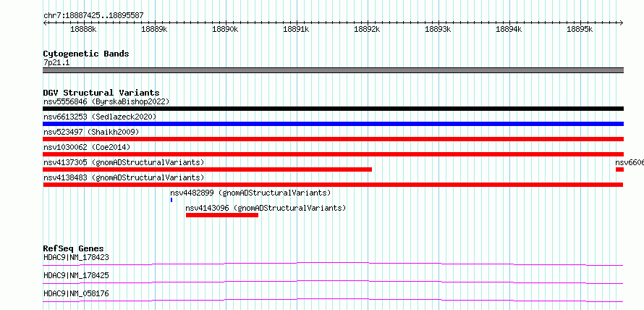Screen dimensions: 644x310
Task: Click the chr7:18887425..18895587 coordinate label
Action: point(93,16)
